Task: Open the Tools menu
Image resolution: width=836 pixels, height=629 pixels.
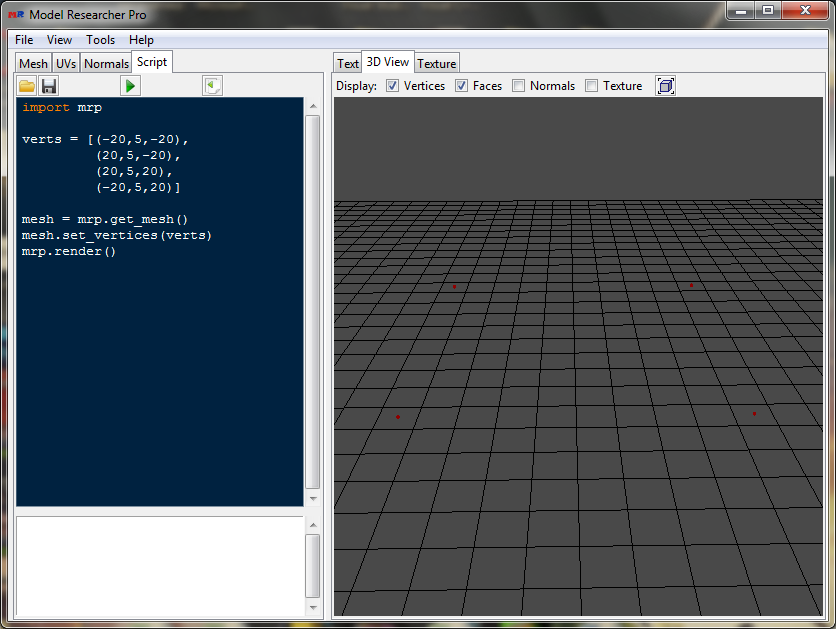Action: [x=100, y=40]
